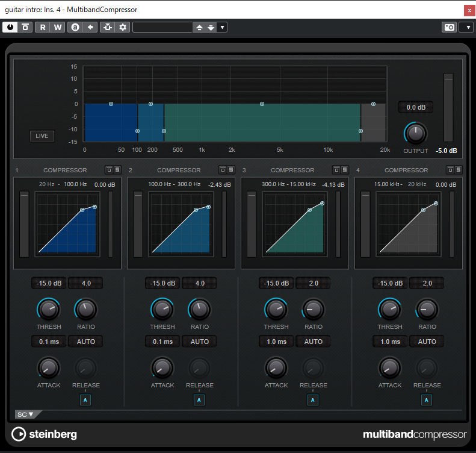Click band 2 release knob
This screenshot has height=453, width=476.
click(x=200, y=368)
